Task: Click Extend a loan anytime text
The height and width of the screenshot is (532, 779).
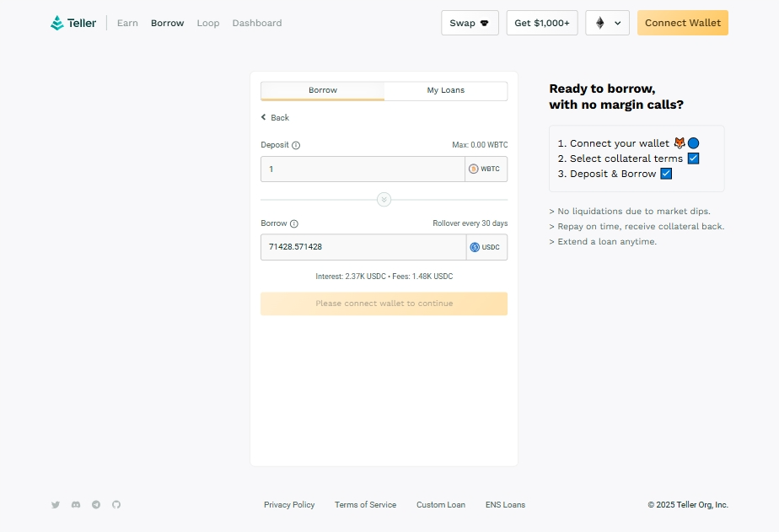Action: pos(603,241)
